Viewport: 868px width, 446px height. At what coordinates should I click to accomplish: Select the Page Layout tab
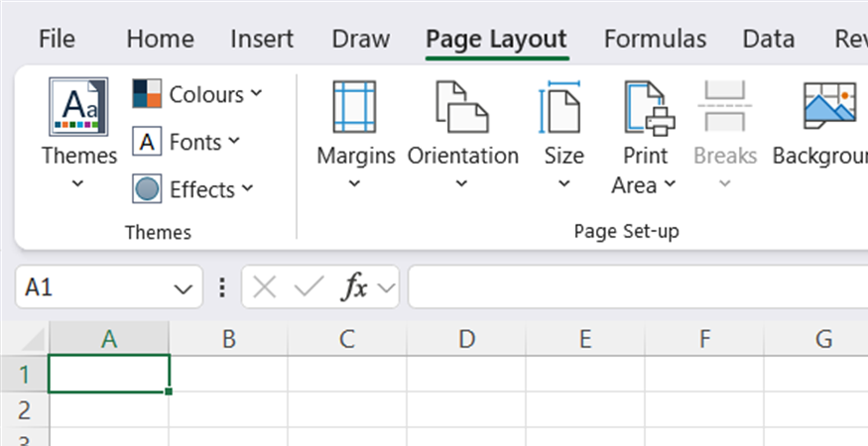click(x=497, y=40)
